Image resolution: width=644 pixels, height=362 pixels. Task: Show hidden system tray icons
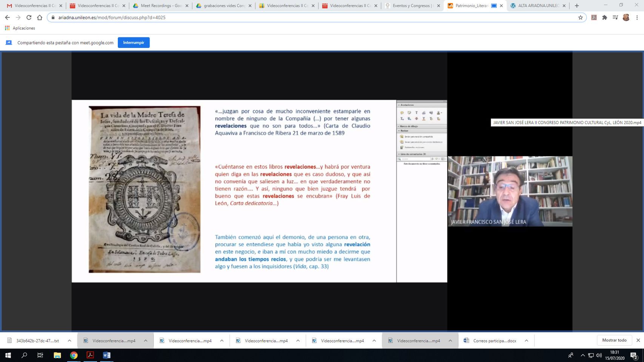point(582,355)
